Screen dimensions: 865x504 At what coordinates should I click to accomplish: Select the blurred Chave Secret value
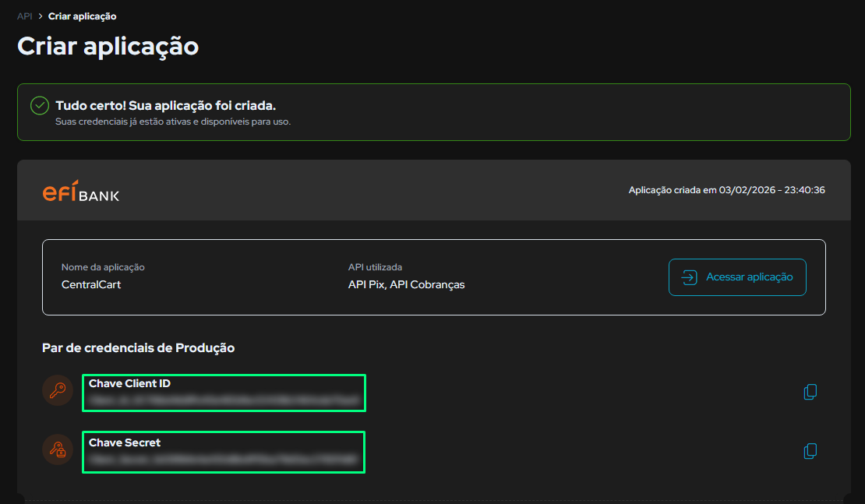224,459
